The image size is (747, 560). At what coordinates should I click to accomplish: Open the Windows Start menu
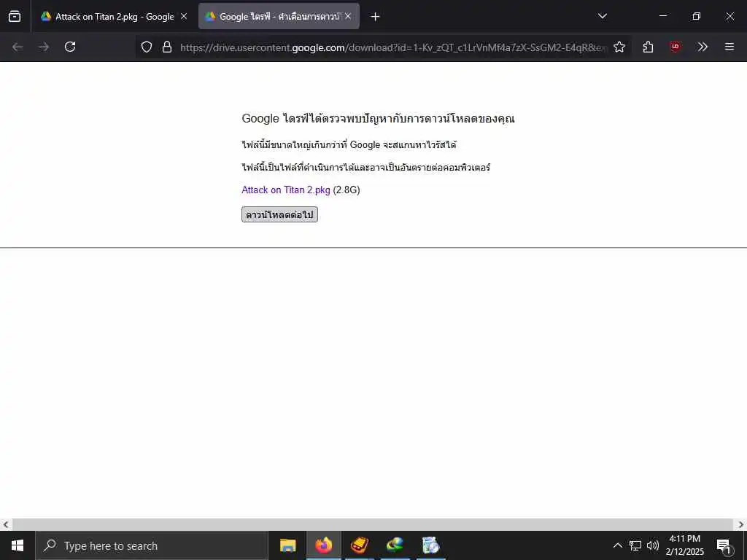point(18,545)
